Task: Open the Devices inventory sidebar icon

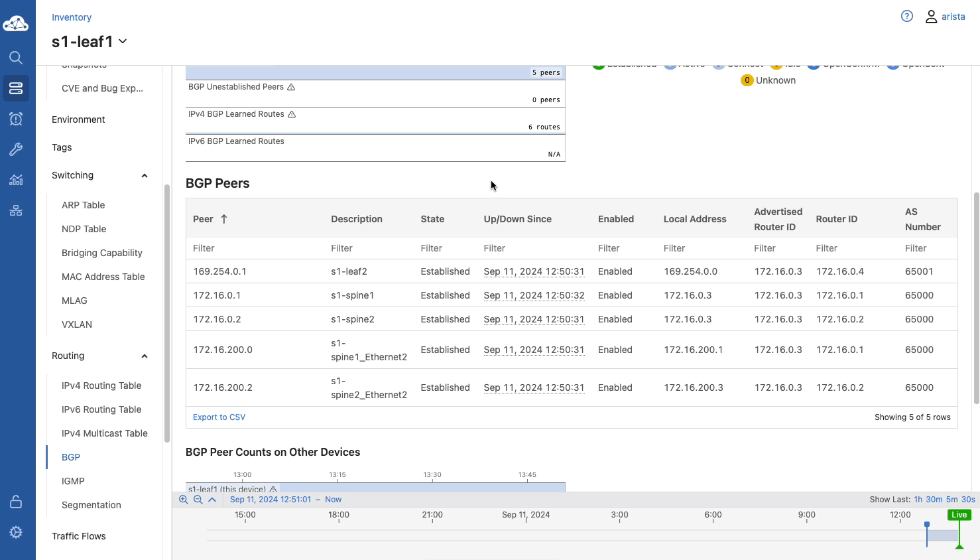Action: click(x=16, y=88)
